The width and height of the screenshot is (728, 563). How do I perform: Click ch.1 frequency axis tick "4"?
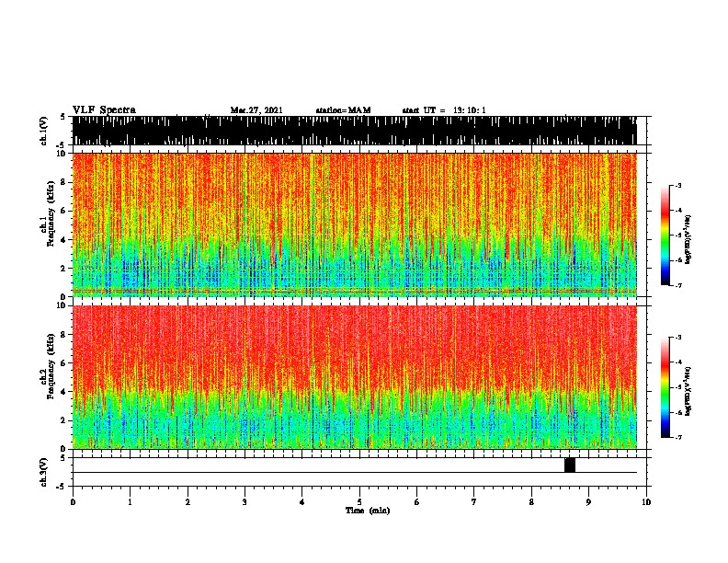tap(64, 240)
